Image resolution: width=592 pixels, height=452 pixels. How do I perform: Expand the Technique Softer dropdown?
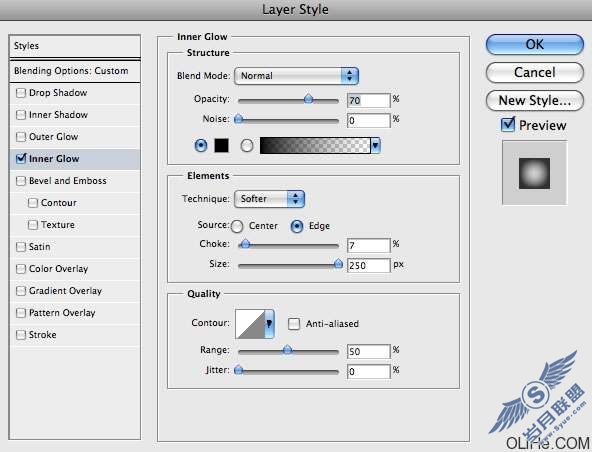270,199
